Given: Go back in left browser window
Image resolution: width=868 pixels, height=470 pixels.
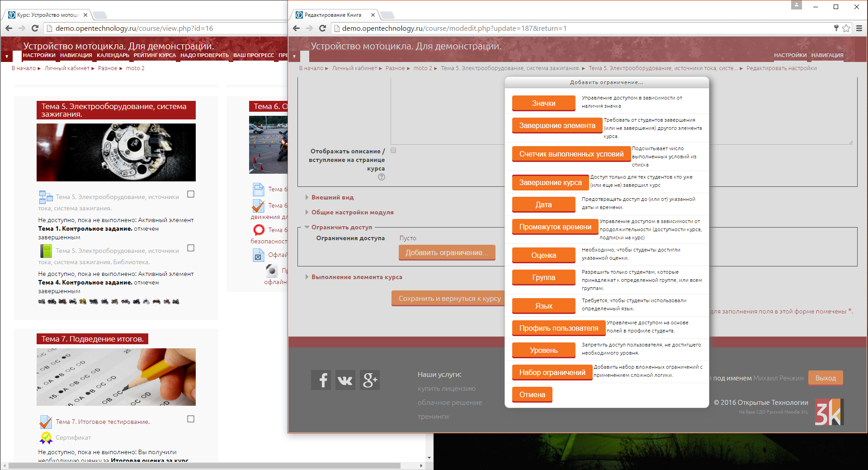Looking at the screenshot, I should (x=9, y=28).
